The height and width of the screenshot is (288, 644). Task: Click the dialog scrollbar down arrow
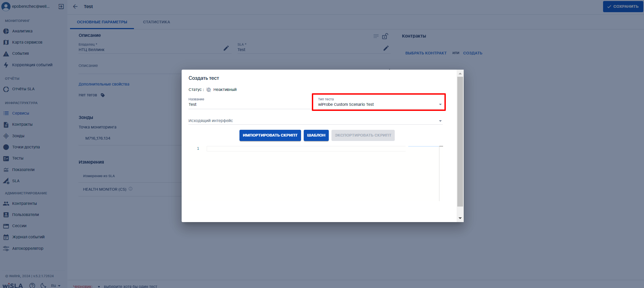coord(460,218)
